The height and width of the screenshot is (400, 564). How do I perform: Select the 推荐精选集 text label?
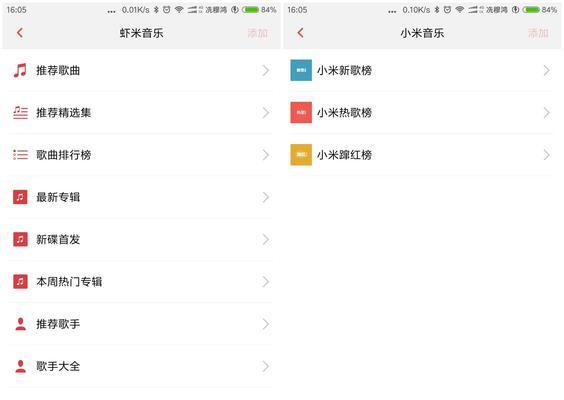pos(63,113)
